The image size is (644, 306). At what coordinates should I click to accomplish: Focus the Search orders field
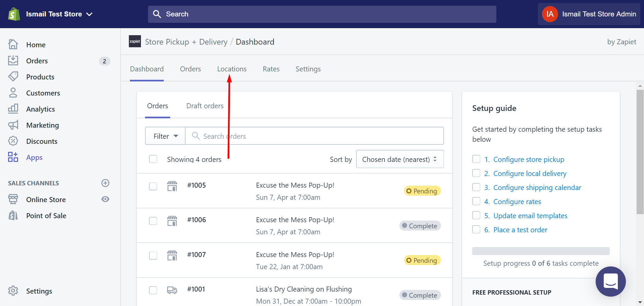[x=314, y=136]
